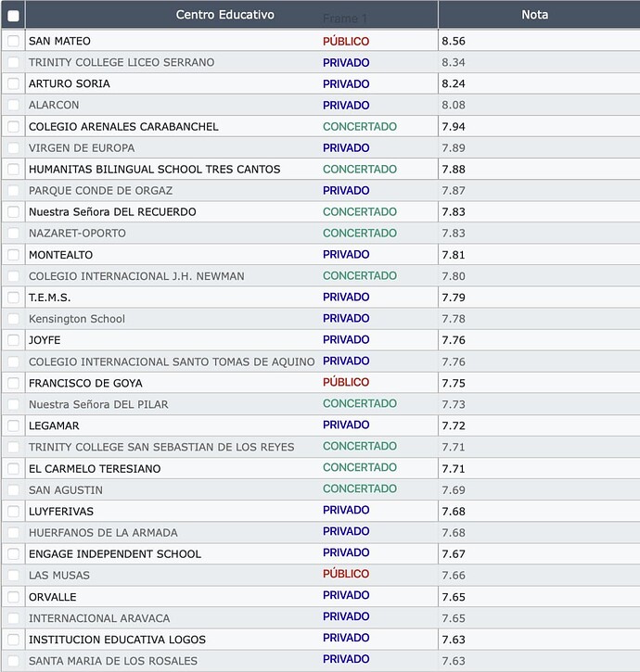Click the PRIVADO label beside JOYFE
The image size is (640, 672).
[346, 339]
